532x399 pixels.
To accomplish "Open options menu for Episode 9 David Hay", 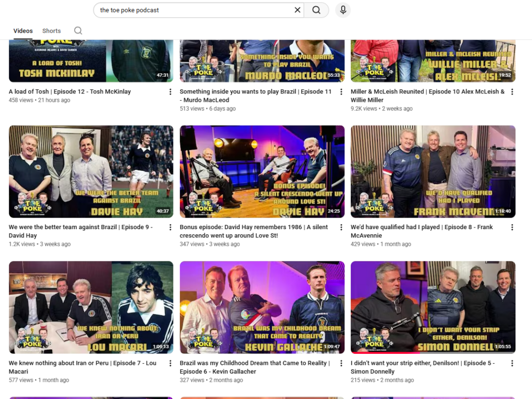I will click(x=170, y=228).
